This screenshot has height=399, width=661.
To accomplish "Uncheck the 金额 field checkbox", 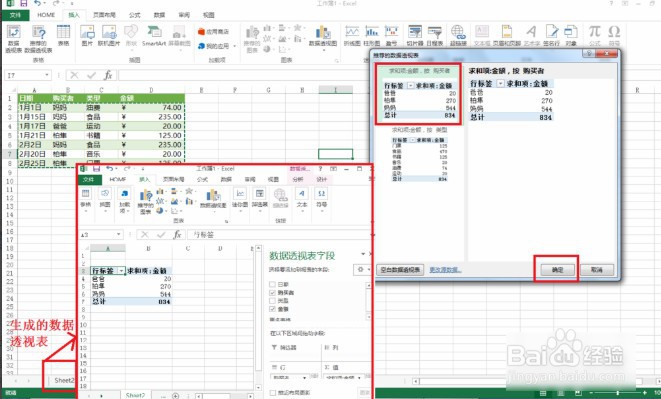I will pyautogui.click(x=272, y=309).
